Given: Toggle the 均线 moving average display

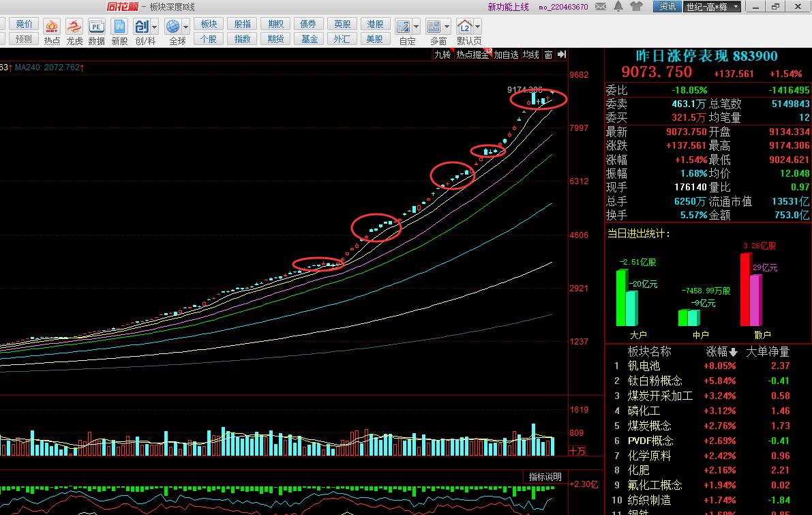Looking at the screenshot, I should (531, 55).
